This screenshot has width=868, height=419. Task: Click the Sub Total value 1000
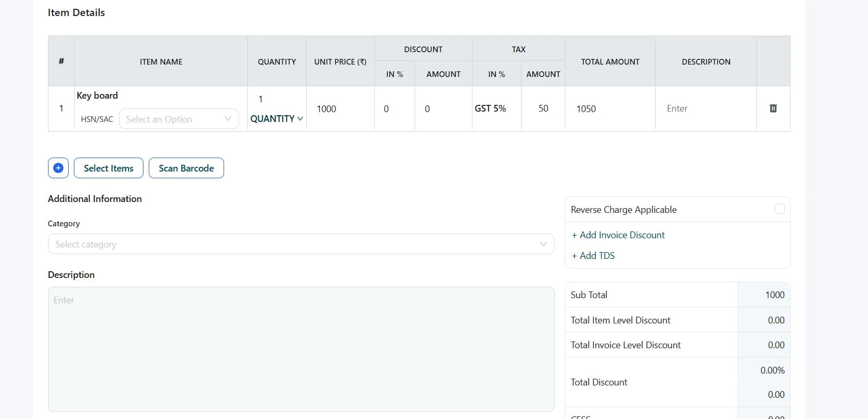pyautogui.click(x=775, y=295)
